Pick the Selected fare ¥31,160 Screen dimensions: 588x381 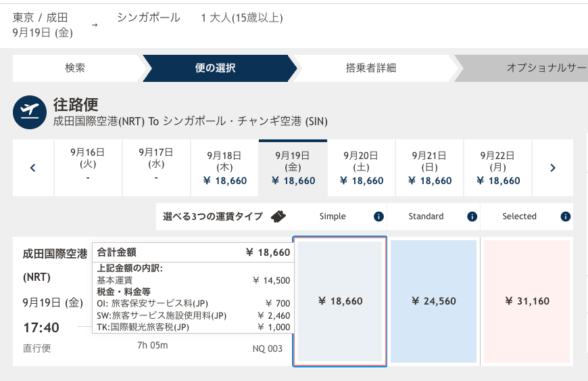pos(527,301)
